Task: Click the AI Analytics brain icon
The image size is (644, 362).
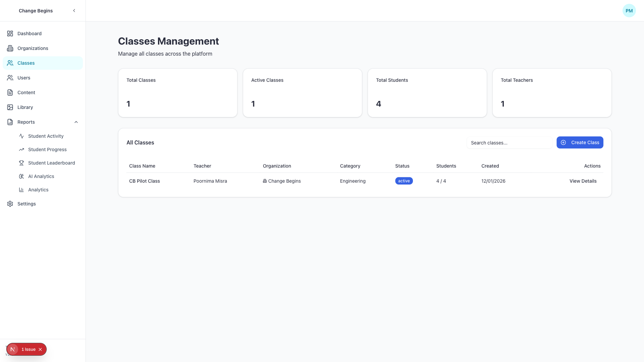Action: (x=21, y=176)
